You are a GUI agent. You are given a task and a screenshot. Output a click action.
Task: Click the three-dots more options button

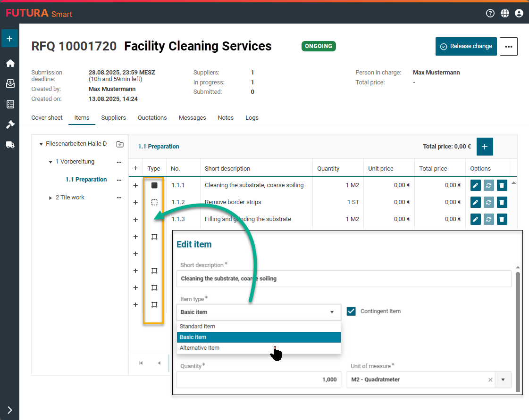(508, 47)
